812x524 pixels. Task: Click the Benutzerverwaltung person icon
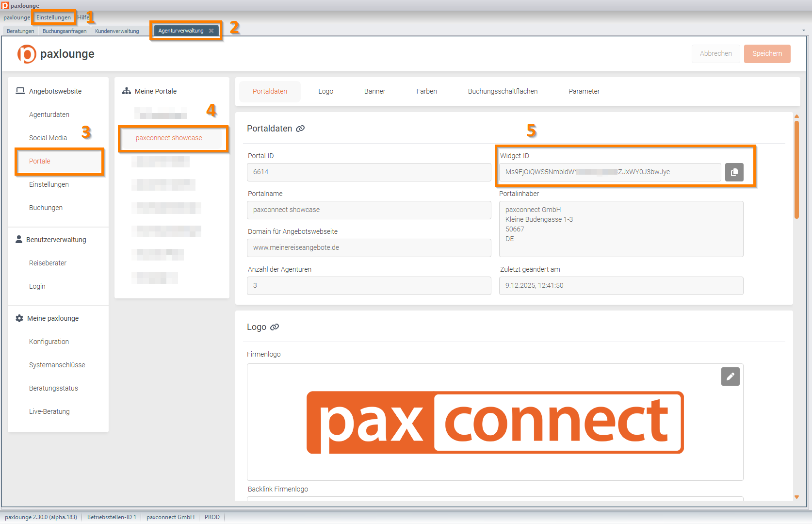point(19,239)
